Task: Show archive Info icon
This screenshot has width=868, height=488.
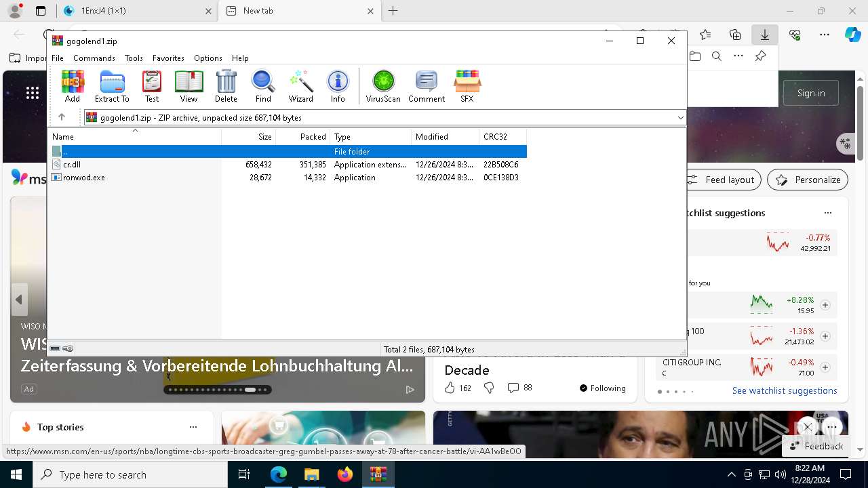Action: click(338, 86)
